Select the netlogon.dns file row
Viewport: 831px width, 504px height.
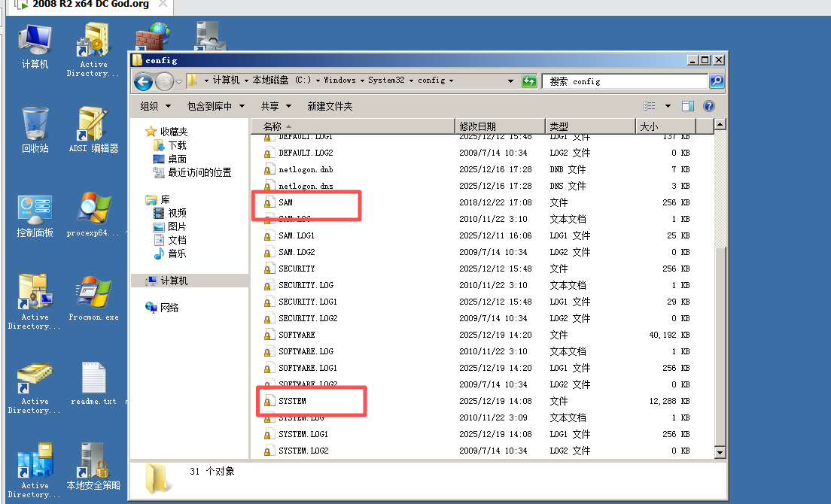[477, 186]
